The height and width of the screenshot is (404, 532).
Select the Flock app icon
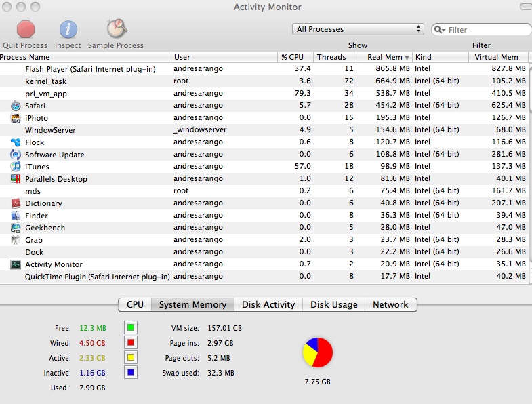click(16, 142)
